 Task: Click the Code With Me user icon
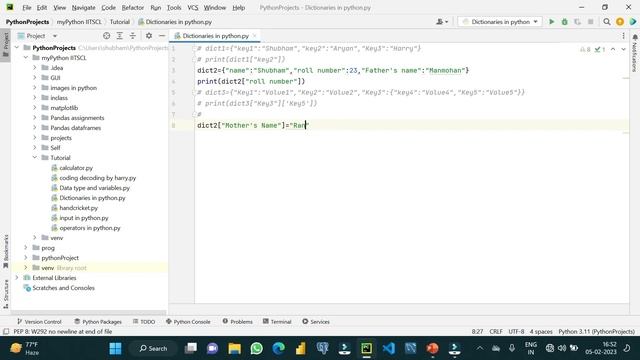[442, 22]
